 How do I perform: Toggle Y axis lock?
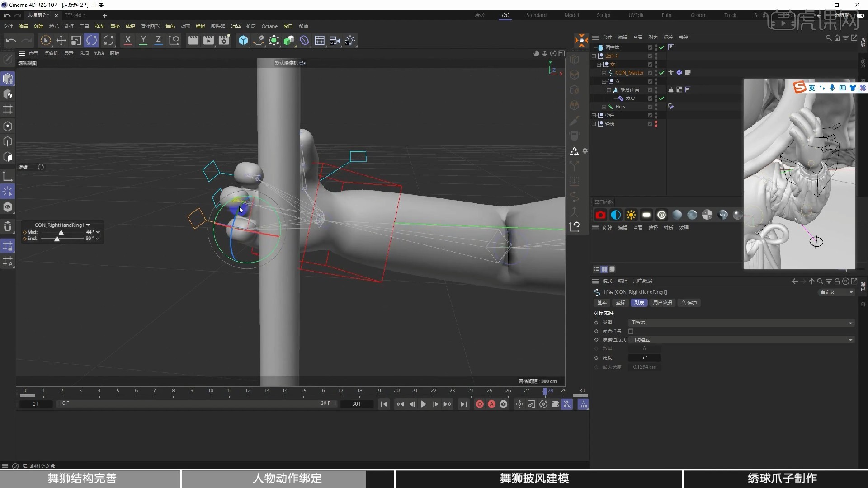143,41
